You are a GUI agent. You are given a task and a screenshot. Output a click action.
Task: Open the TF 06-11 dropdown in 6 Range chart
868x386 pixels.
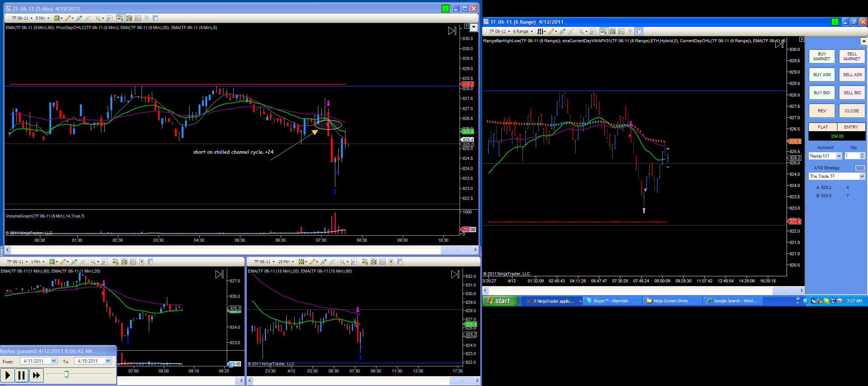(500, 31)
